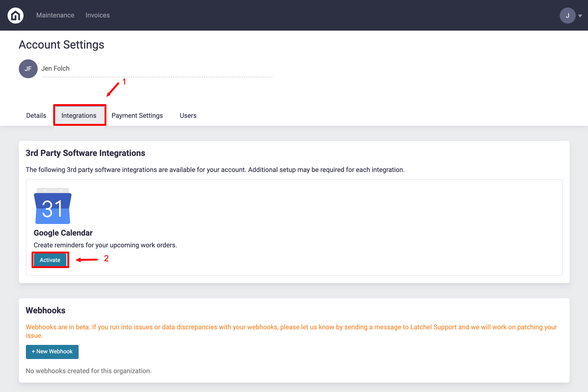Select the Integrations tab
This screenshot has height=392, width=588.
click(x=79, y=115)
